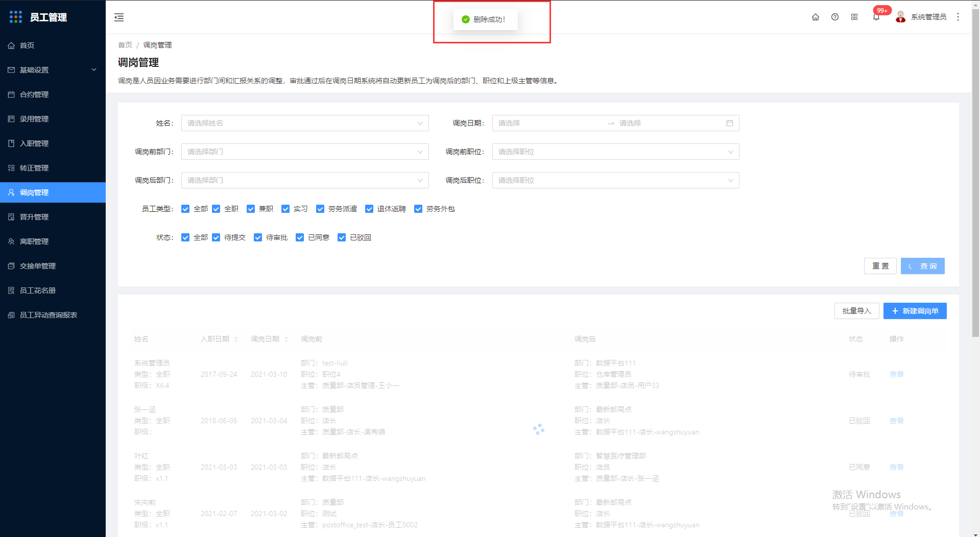
Task: Click the 首页 sidebar home icon
Action: tap(11, 45)
